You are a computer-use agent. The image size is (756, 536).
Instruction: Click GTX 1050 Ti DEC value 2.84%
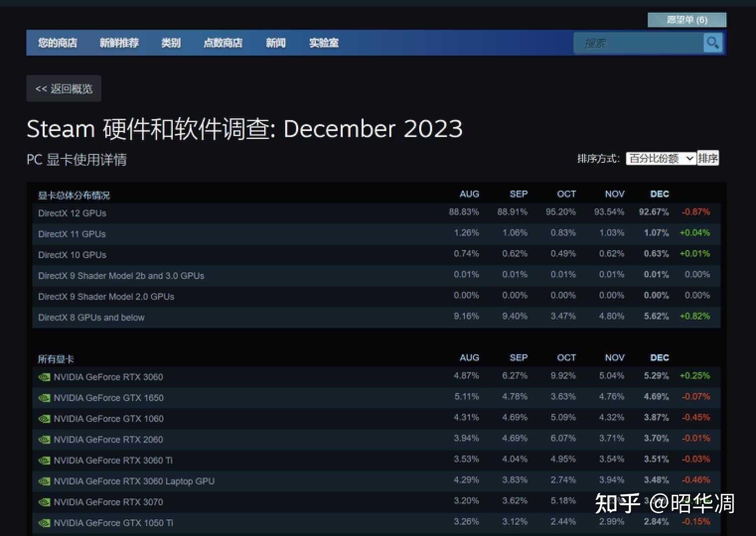pos(656,522)
